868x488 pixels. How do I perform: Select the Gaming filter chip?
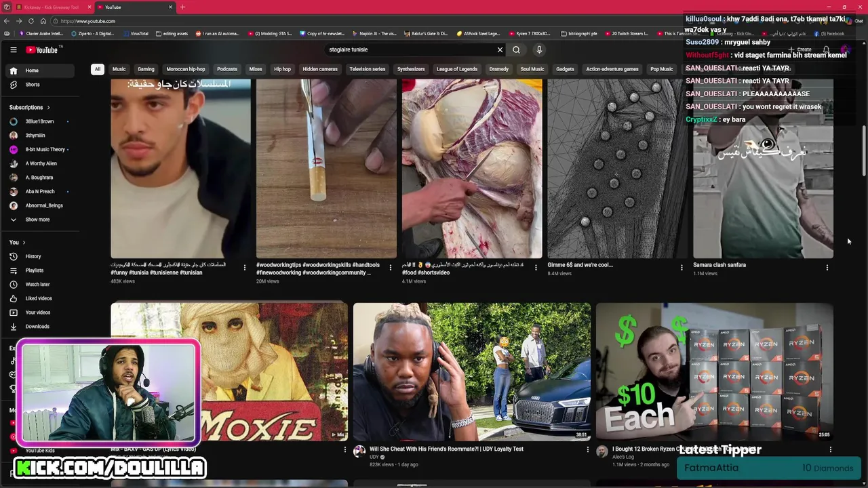146,69
